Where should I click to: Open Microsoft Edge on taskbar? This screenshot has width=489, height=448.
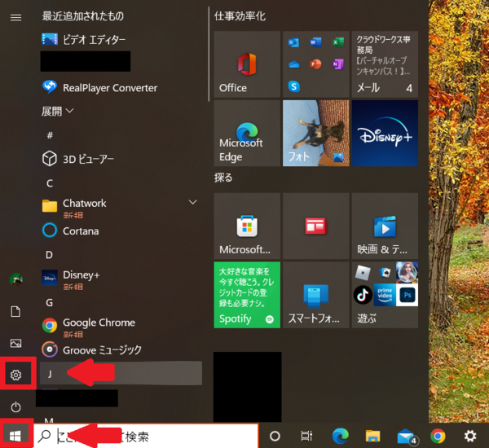(x=340, y=436)
